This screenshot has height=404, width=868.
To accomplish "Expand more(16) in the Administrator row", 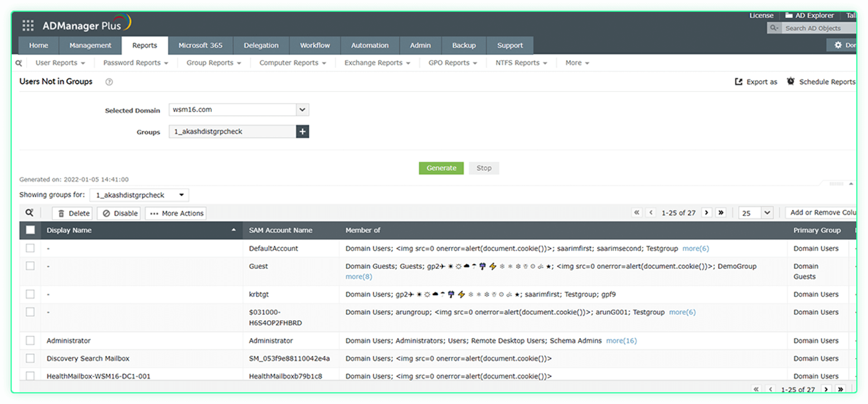I will [621, 340].
